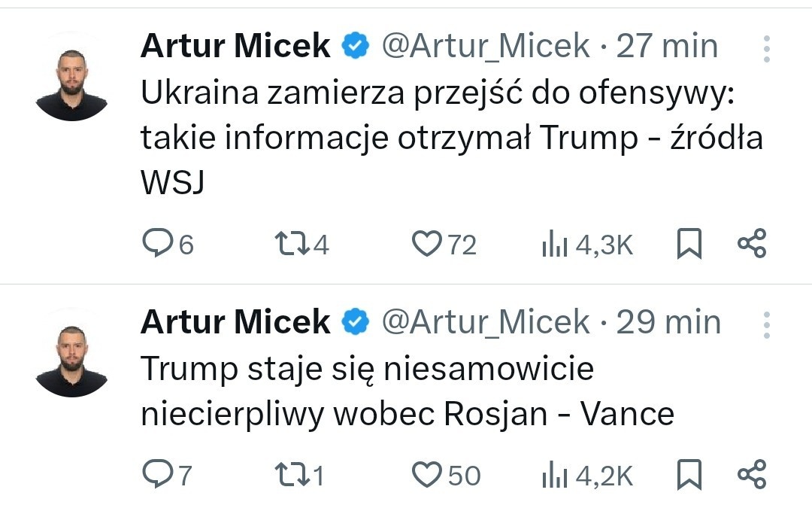The image size is (812, 508).
Task: Open more options for the 27 min tweet
Action: 766,49
